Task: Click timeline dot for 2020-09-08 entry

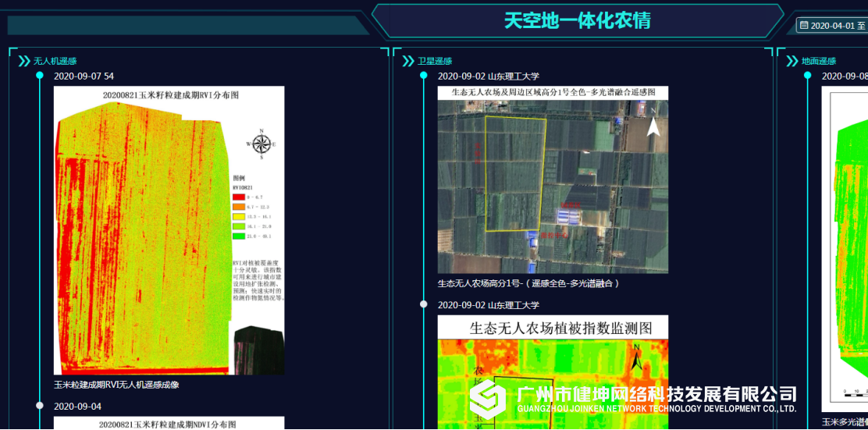Action: [808, 76]
